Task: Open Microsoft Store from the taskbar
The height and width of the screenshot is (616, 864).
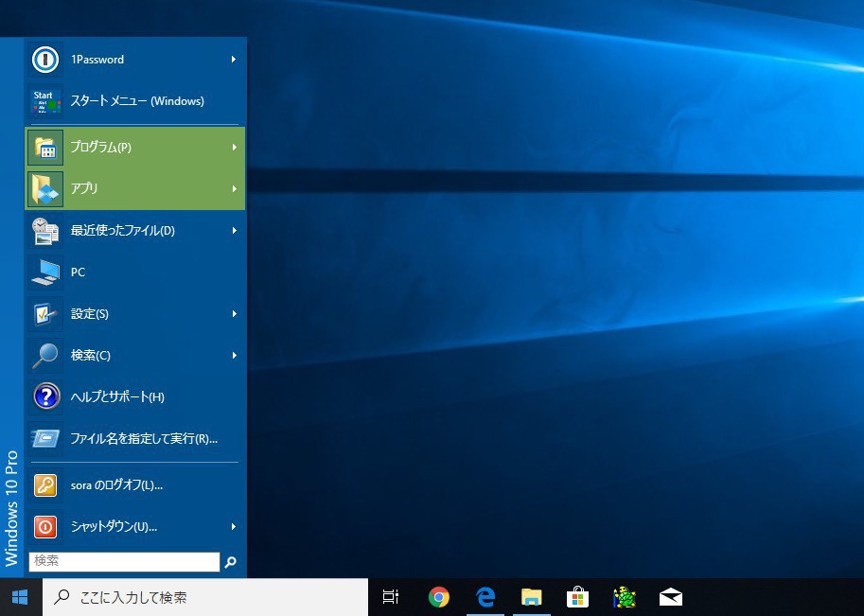Action: 578,597
